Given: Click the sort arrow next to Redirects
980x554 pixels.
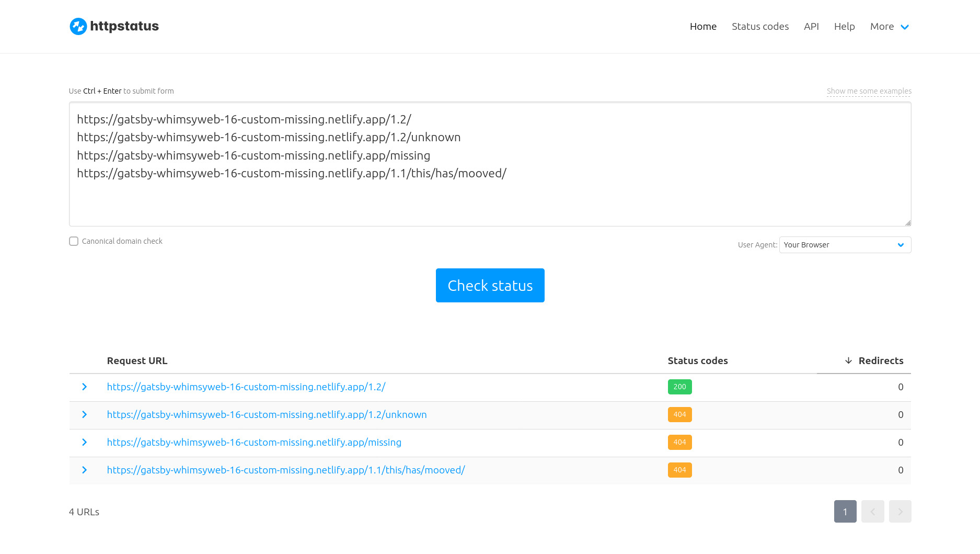Looking at the screenshot, I should click(x=848, y=361).
